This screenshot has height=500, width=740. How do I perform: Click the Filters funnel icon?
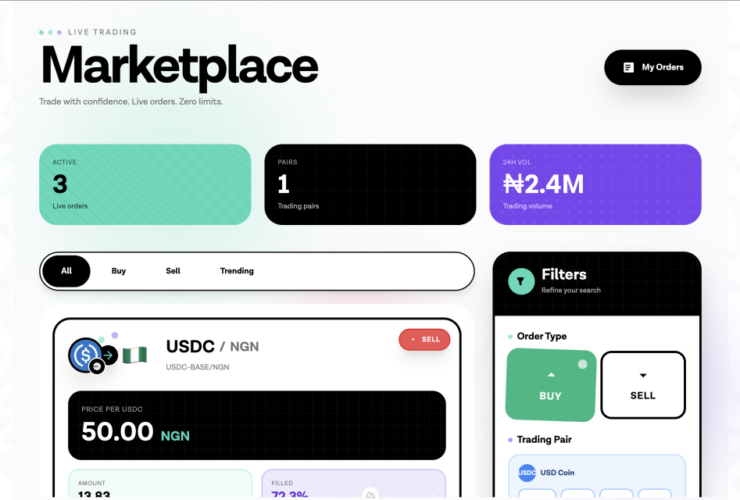pos(521,281)
